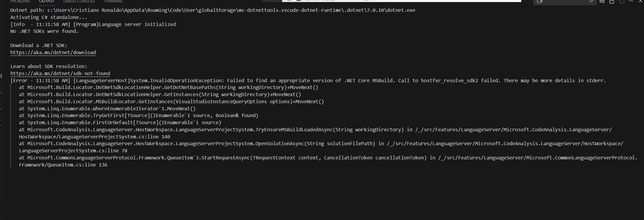Open the Debug Console tab

(x=79, y=1)
